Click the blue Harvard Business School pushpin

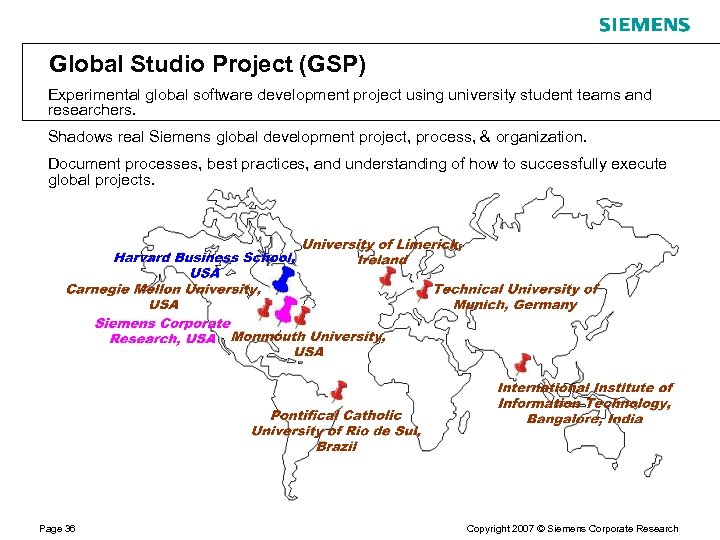283,280
